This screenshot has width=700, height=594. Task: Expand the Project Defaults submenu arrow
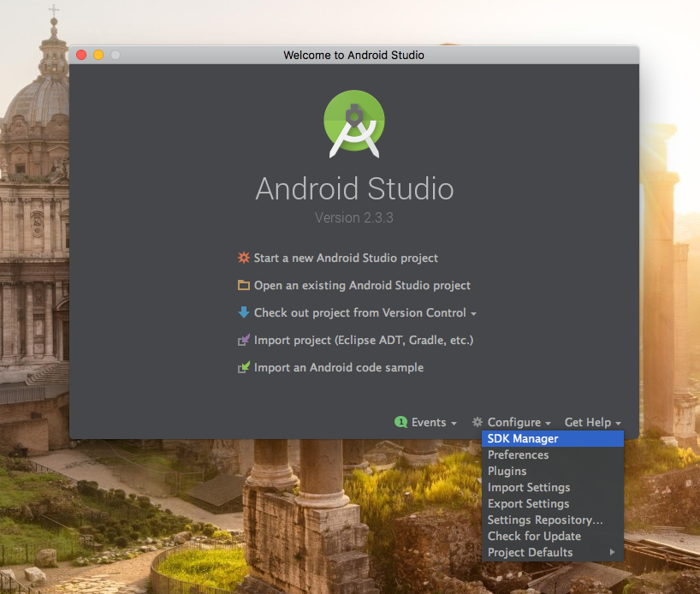pos(612,552)
